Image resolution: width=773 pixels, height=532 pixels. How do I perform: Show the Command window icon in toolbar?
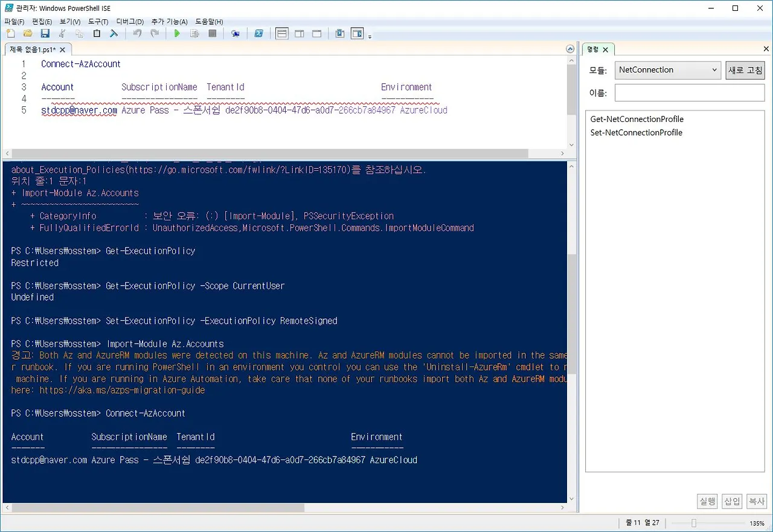click(x=340, y=34)
